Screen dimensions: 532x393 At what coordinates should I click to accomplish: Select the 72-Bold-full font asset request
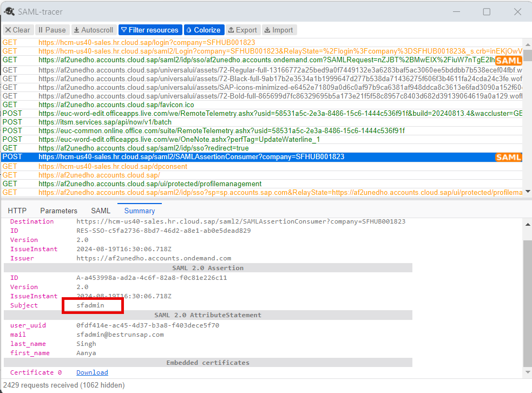pos(262,96)
